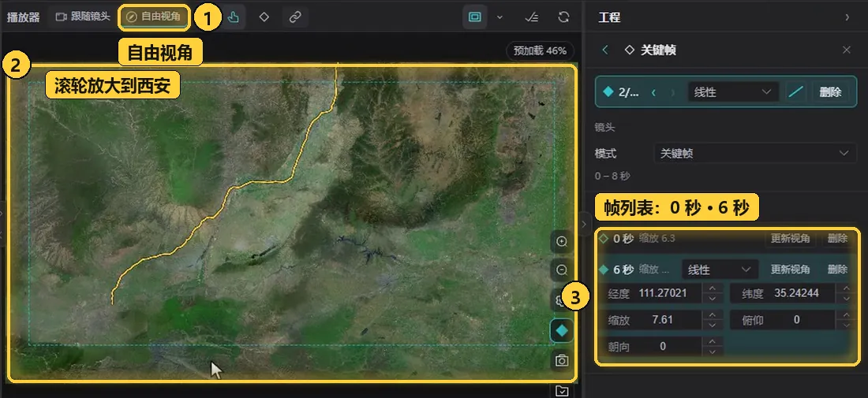Click the hollow diamond icon beside 关键帧 title
The width and height of the screenshot is (868, 398).
pos(630,50)
